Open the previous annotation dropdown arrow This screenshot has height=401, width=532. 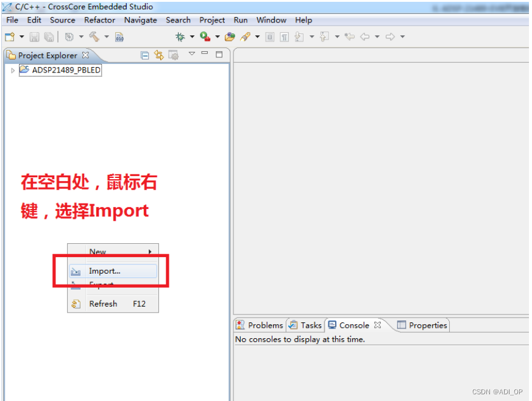[337, 37]
